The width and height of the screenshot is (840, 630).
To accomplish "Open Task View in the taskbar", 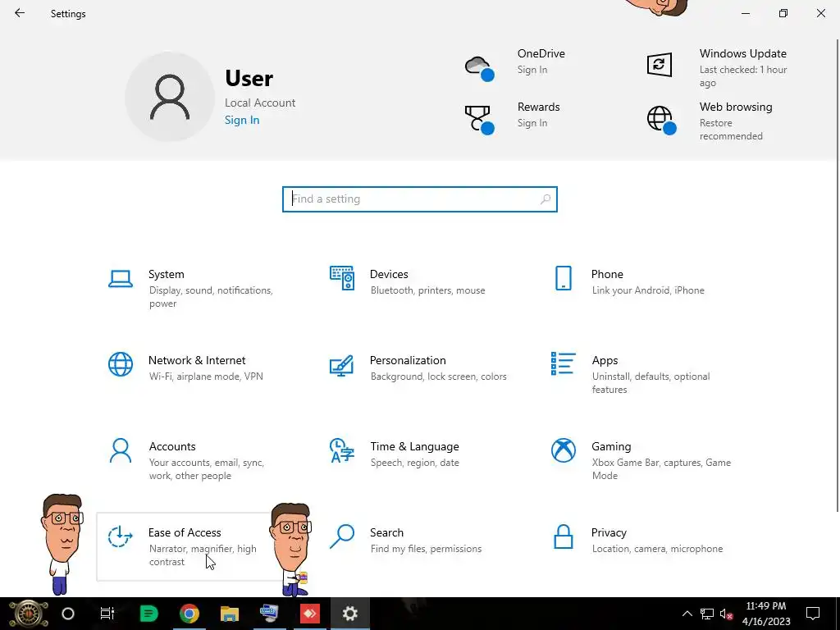I will tap(107, 614).
